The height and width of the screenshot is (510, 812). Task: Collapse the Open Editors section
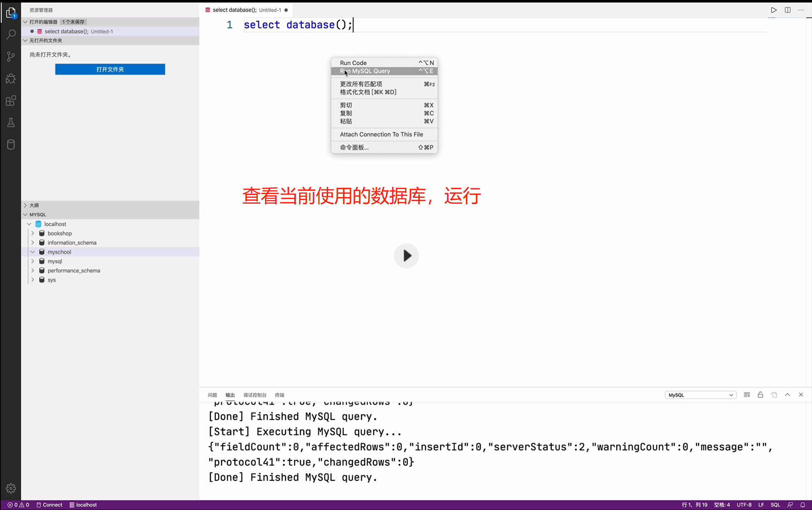click(x=25, y=22)
